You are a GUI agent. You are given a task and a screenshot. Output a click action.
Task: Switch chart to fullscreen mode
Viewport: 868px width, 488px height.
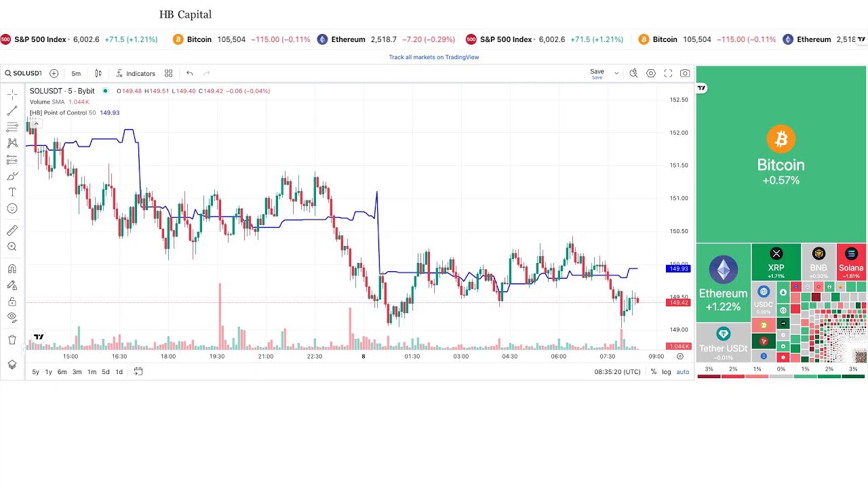point(668,73)
